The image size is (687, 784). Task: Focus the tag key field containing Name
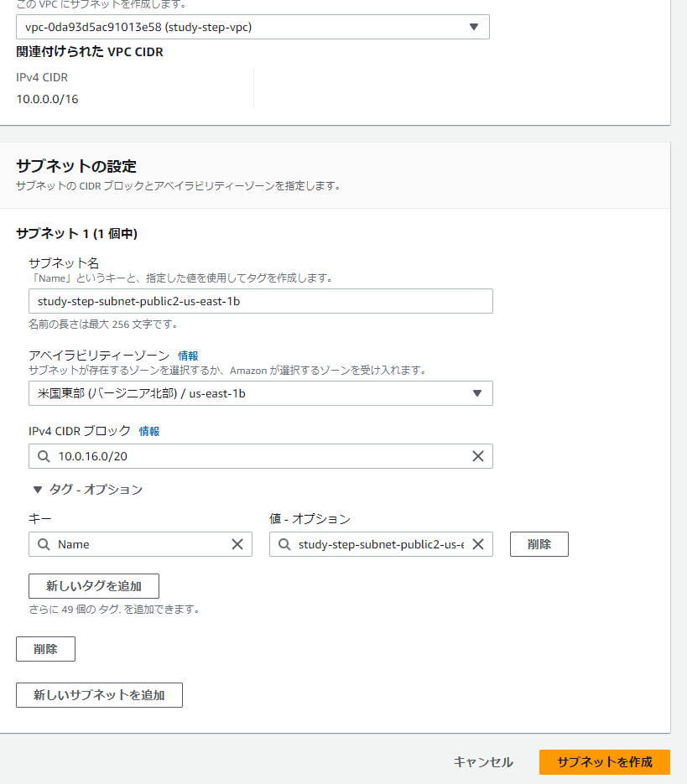pos(140,544)
